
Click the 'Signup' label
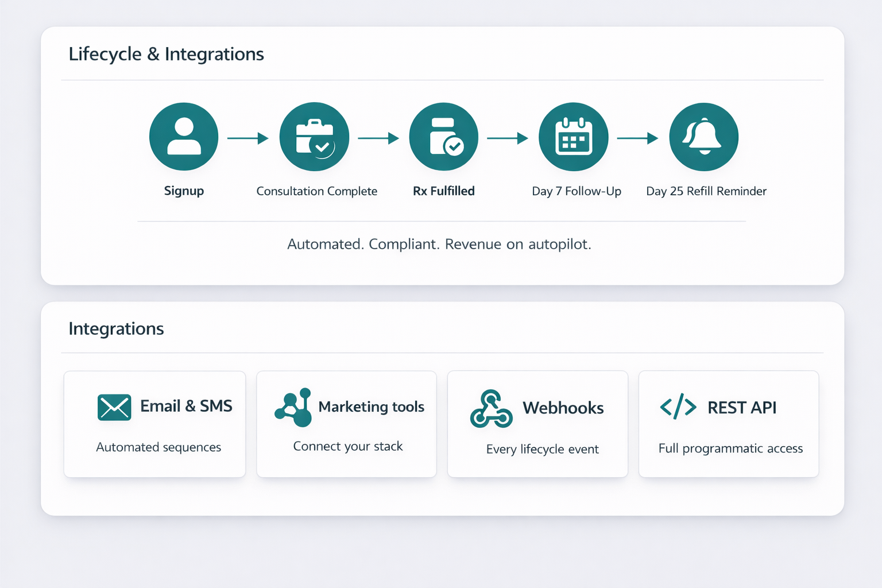tap(184, 191)
